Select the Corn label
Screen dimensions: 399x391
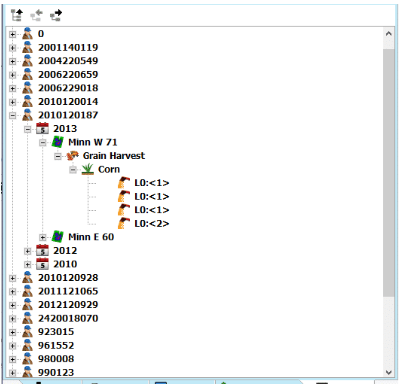click(x=109, y=169)
